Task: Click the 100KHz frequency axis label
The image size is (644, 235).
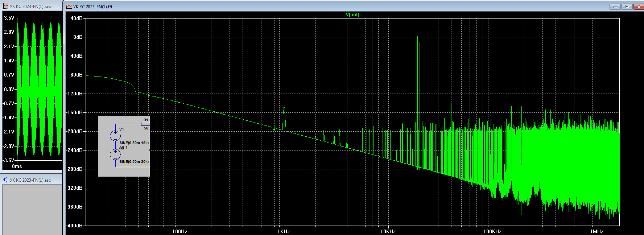Action: pyautogui.click(x=492, y=231)
